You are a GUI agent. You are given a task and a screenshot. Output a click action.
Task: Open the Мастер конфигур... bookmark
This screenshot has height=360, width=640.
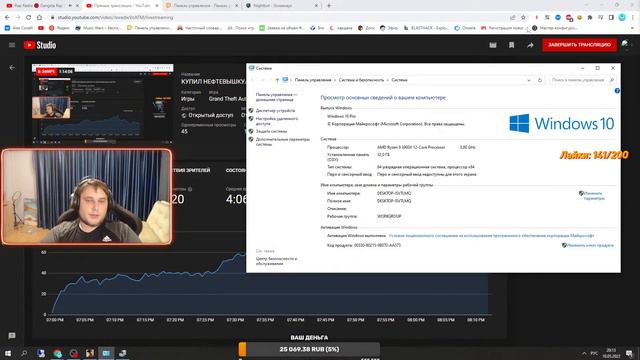555,28
